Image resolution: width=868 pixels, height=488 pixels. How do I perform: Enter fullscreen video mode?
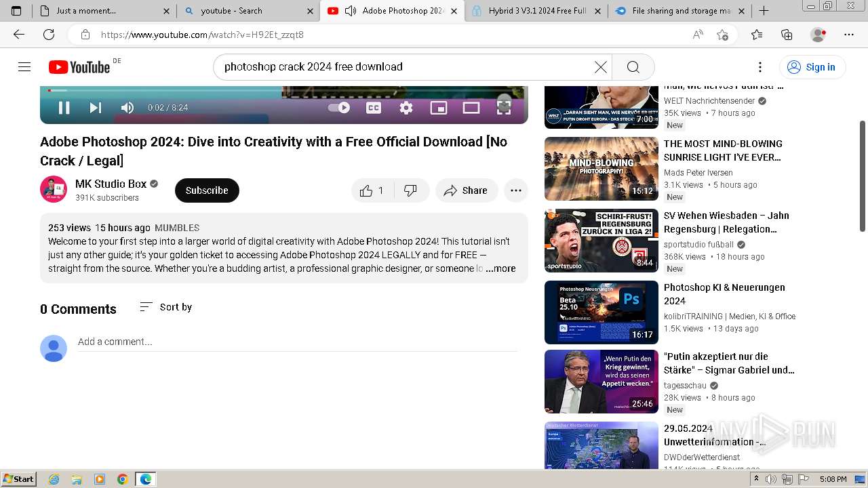[504, 106]
